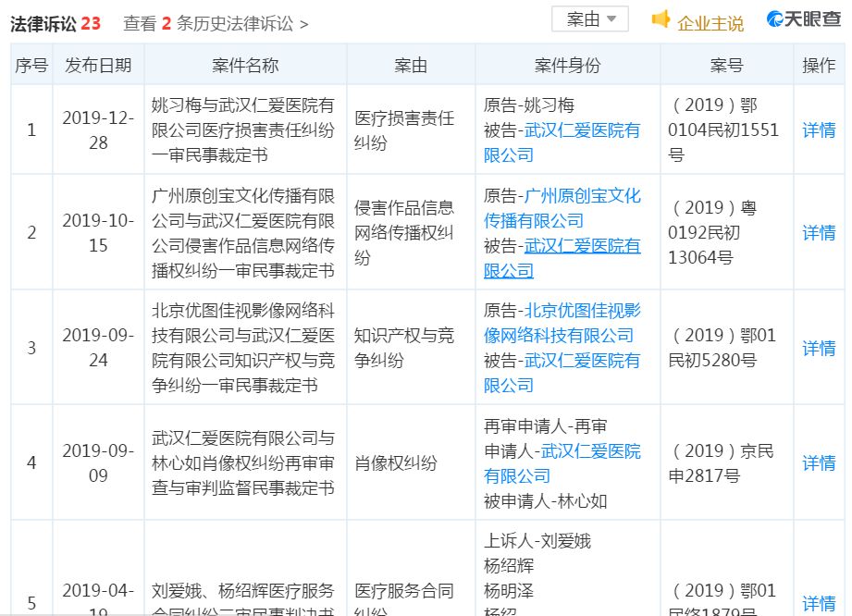Open plaintiff 广州原创宝文化传播有限公司 link
The image size is (852, 616).
[x=562, y=208]
